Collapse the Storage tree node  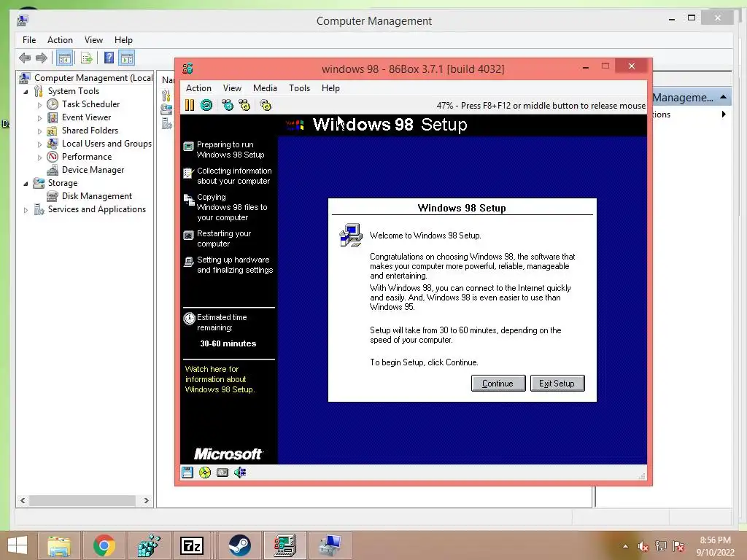[x=26, y=183]
